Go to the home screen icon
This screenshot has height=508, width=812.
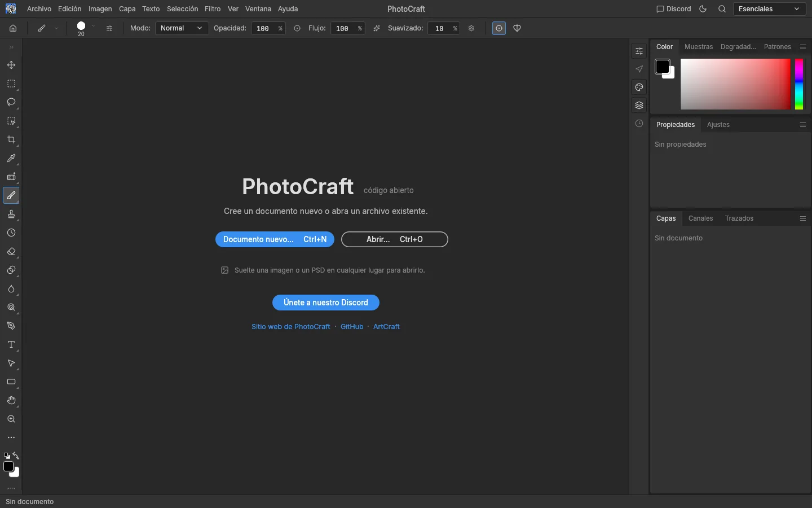coord(13,28)
